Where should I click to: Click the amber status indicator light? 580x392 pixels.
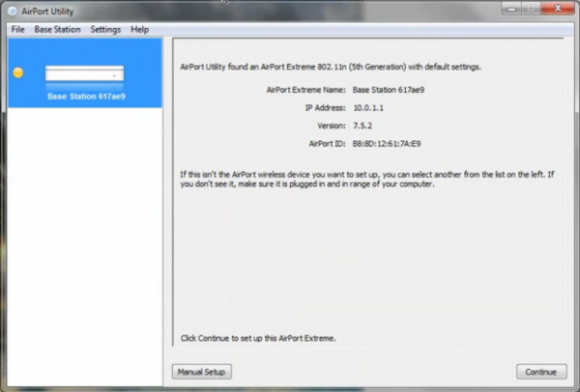point(18,72)
